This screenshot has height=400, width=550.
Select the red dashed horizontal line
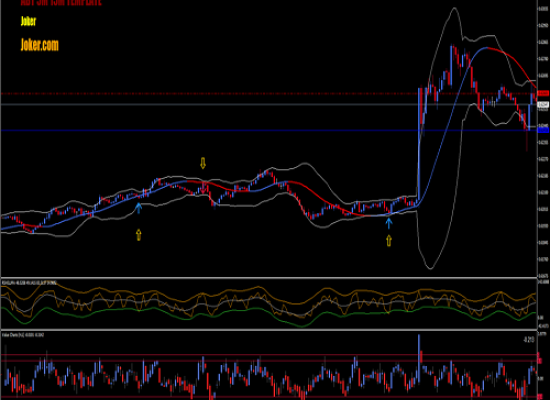(268, 94)
